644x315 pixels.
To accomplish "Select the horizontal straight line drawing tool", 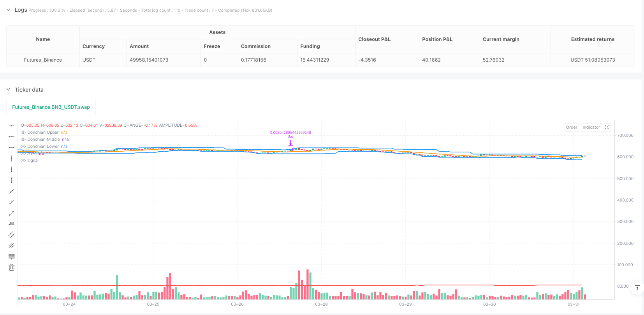I will click(12, 126).
